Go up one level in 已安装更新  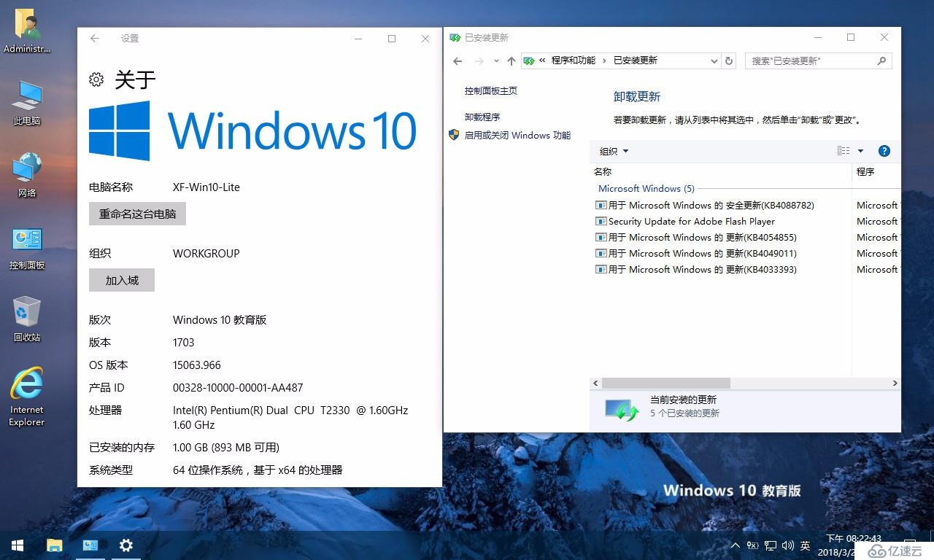point(511,61)
